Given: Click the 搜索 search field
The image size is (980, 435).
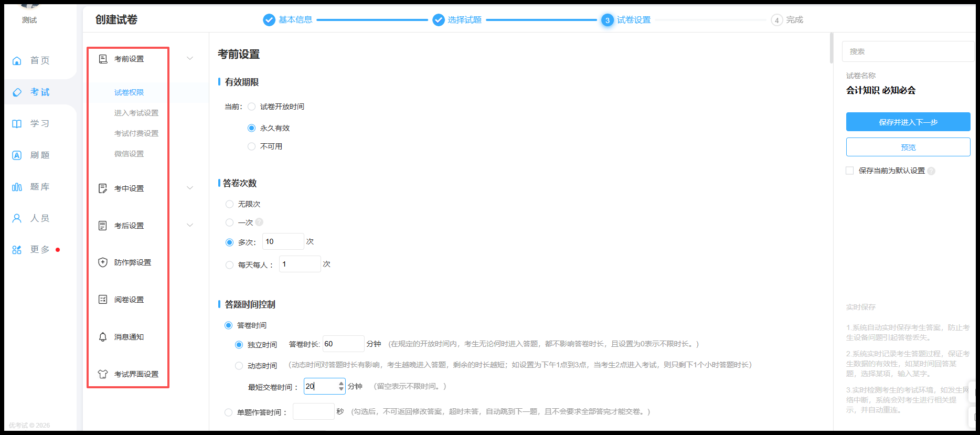Looking at the screenshot, I should 908,51.
